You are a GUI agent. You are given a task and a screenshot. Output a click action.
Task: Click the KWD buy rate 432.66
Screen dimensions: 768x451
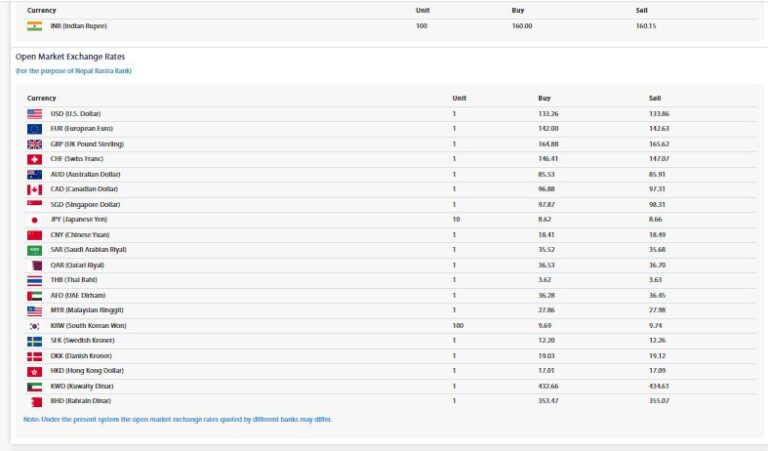coord(548,386)
